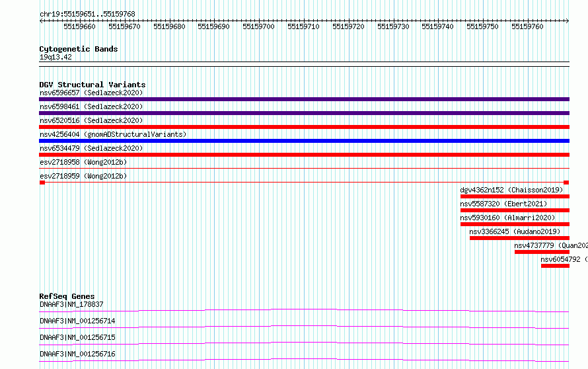Click the nsv6054792 variant label
This screenshot has height=369, width=588.
click(x=563, y=259)
